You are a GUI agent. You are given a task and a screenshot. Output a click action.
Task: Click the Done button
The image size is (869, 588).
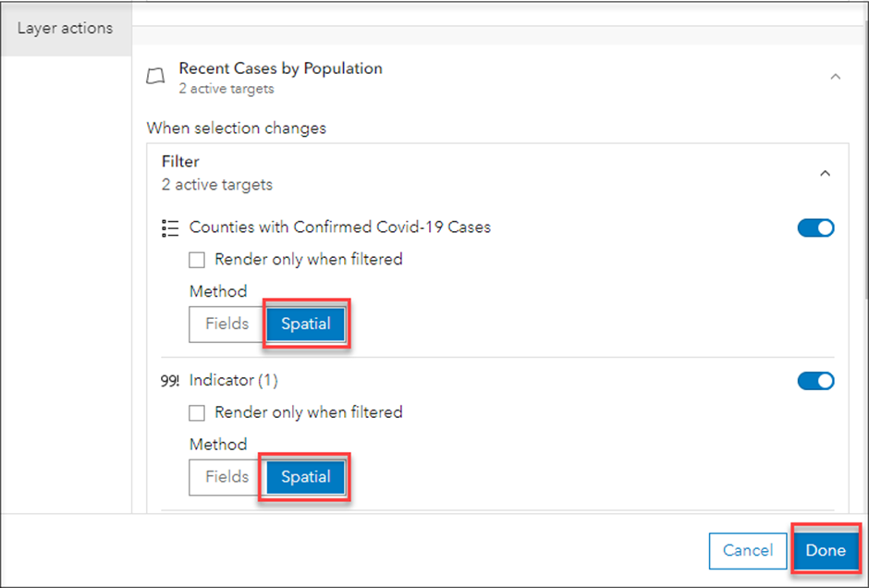[826, 551]
